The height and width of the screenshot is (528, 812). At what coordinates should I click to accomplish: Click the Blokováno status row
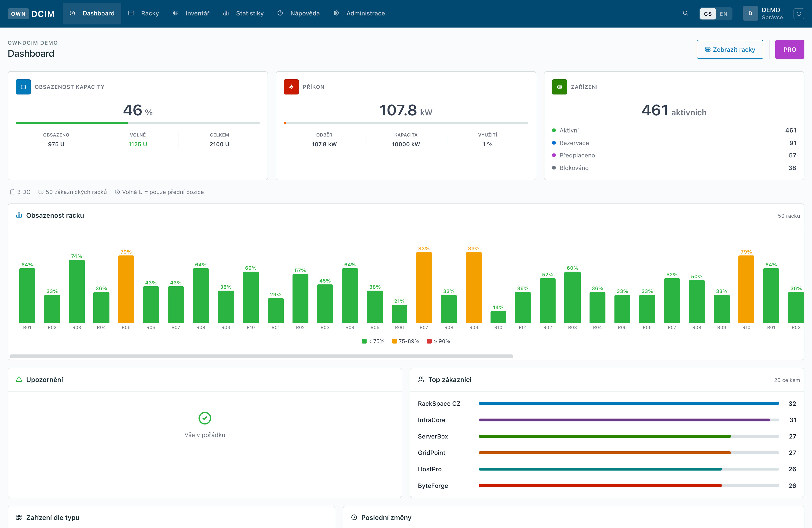(x=674, y=168)
